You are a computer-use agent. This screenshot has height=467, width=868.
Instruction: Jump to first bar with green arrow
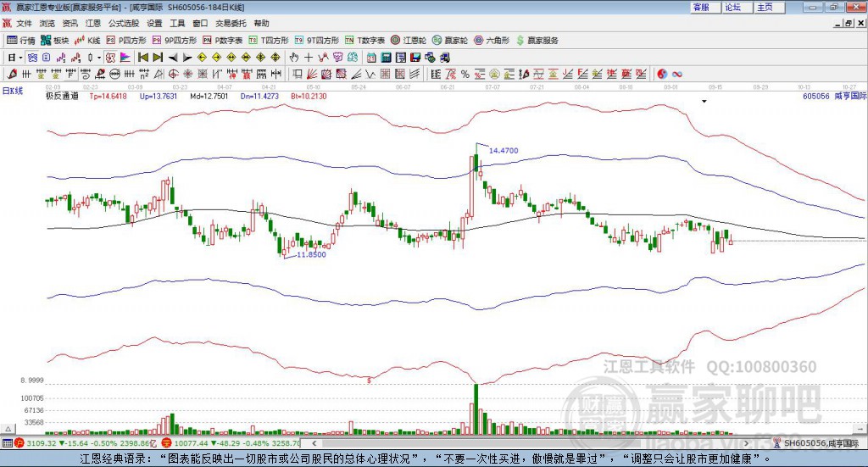point(143,58)
